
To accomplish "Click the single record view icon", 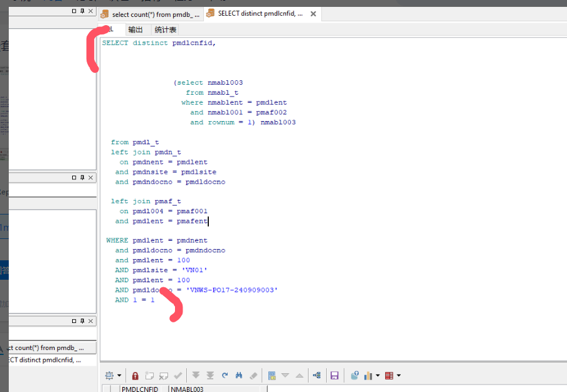I will [272, 375].
